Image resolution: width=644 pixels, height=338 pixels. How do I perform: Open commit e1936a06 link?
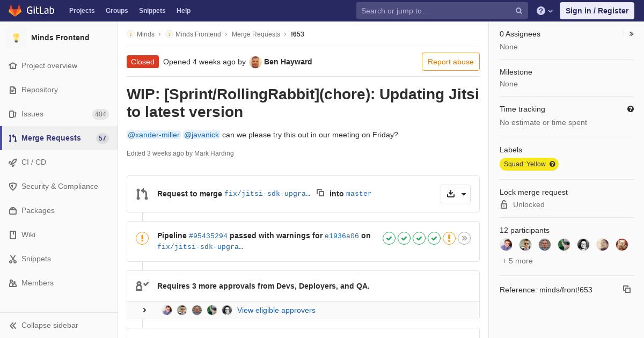tap(342, 236)
